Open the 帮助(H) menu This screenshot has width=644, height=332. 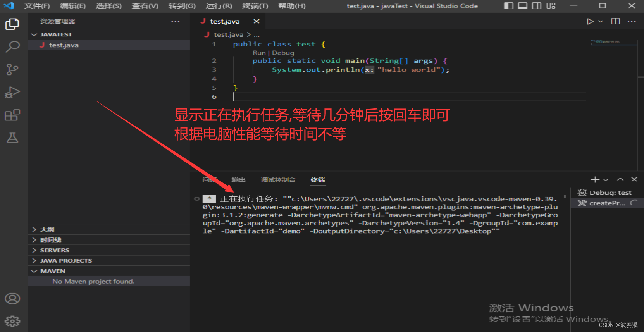point(292,6)
